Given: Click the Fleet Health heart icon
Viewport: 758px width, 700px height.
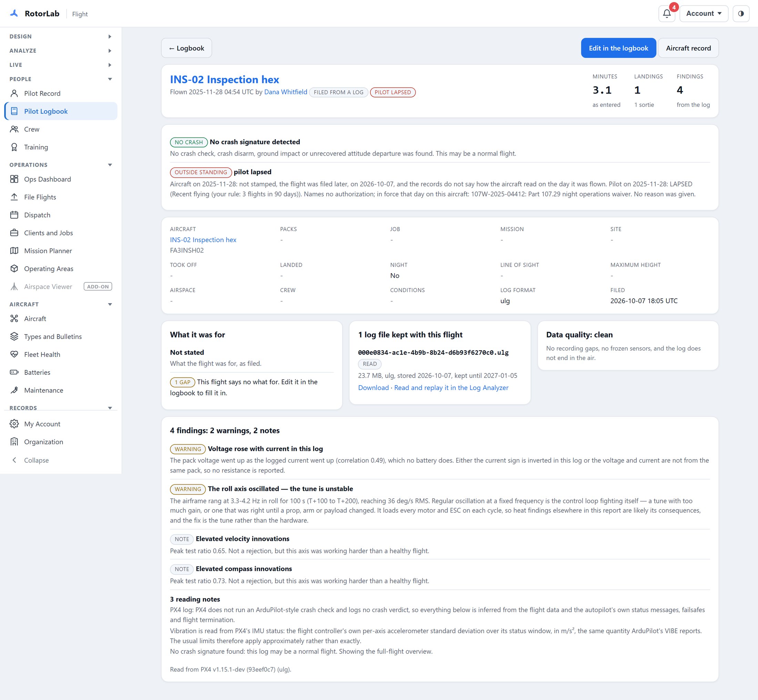Looking at the screenshot, I should [x=14, y=354].
